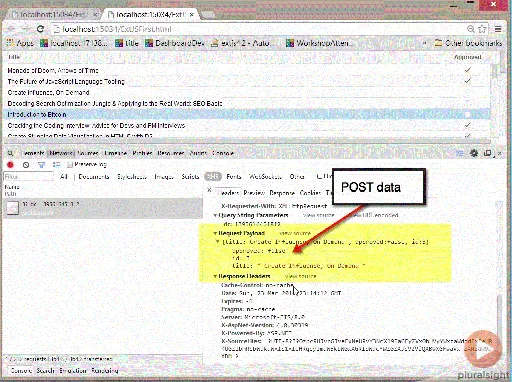Image resolution: width=512 pixels, height=382 pixels.
Task: Click the red record network log button
Action: pyautogui.click(x=10, y=165)
